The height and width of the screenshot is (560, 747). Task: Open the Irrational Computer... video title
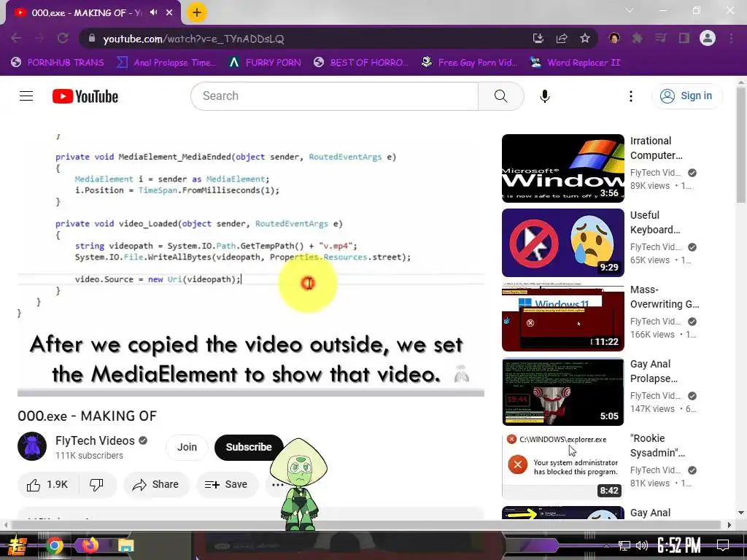click(x=656, y=148)
